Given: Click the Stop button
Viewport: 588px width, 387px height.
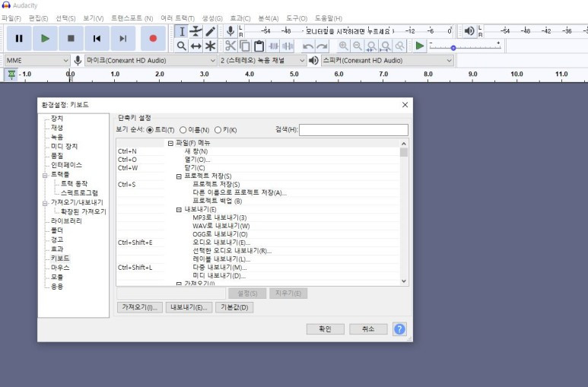Looking at the screenshot, I should coord(71,38).
